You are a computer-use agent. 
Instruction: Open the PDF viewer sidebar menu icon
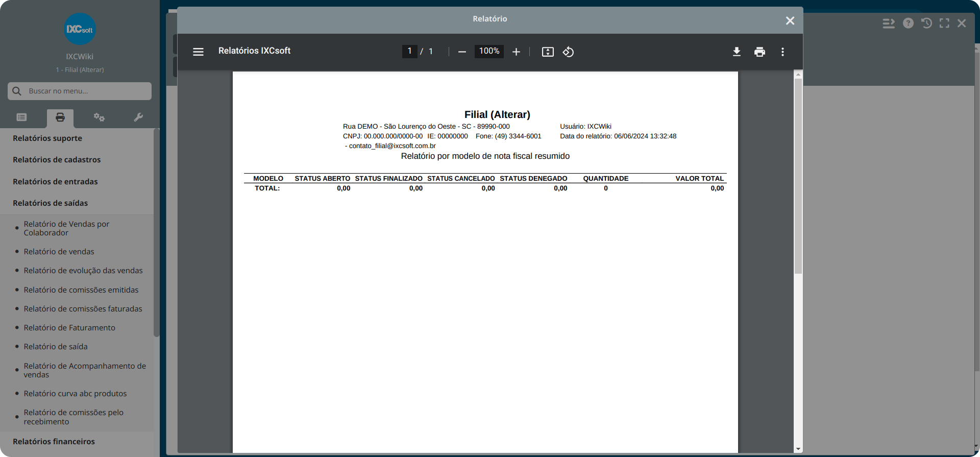click(x=198, y=52)
